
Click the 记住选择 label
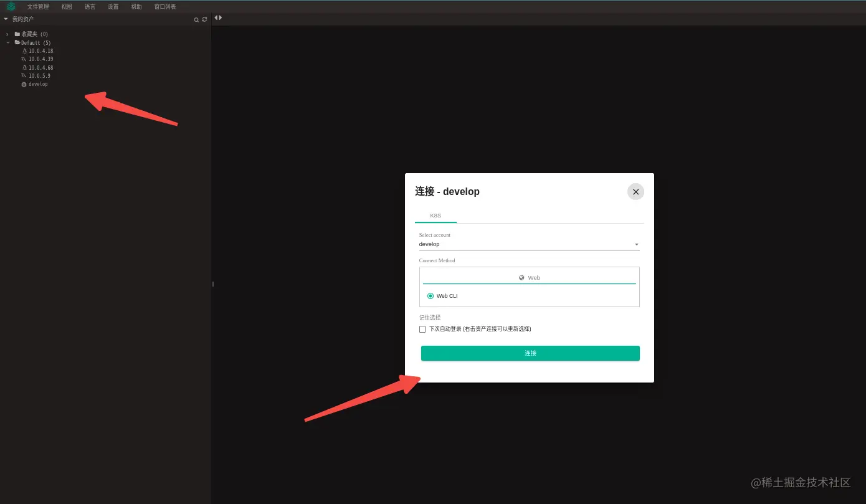430,318
